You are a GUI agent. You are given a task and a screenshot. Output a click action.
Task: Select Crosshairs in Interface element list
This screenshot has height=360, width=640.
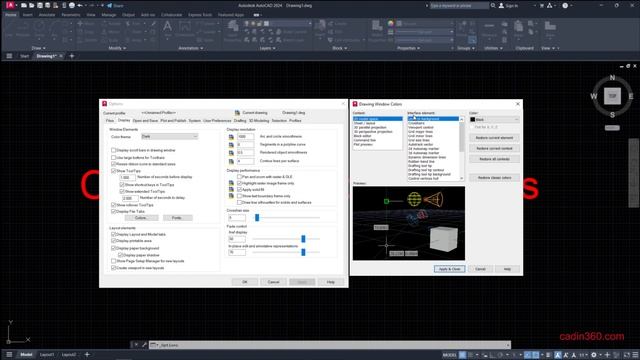tap(416, 123)
